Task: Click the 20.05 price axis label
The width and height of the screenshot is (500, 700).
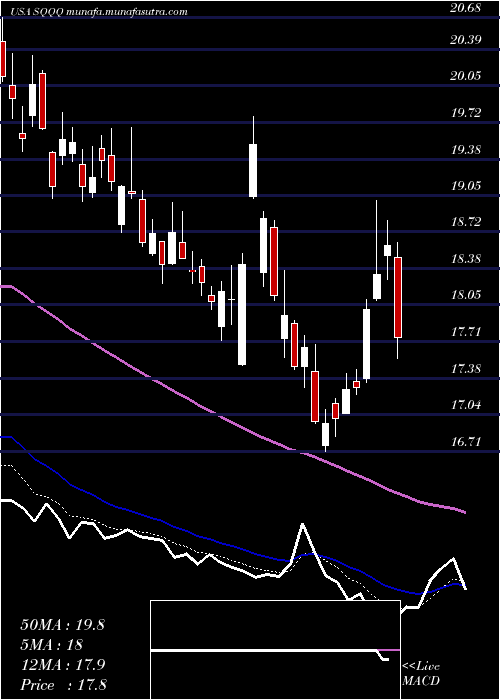Action: [x=466, y=76]
